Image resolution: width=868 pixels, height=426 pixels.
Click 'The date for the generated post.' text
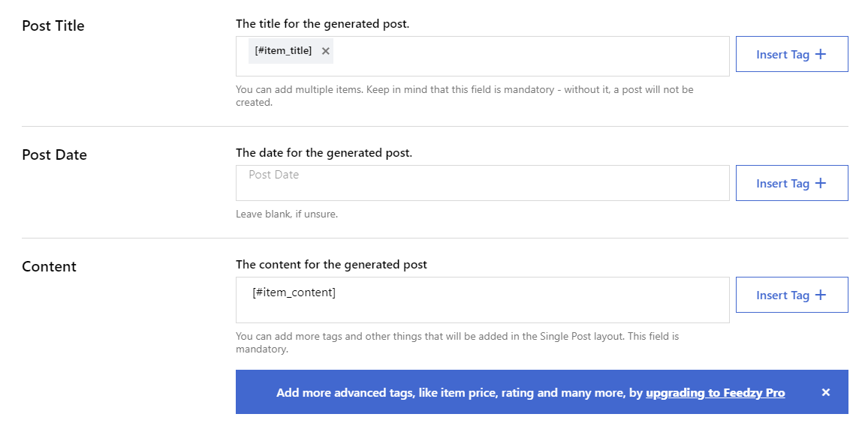click(324, 153)
